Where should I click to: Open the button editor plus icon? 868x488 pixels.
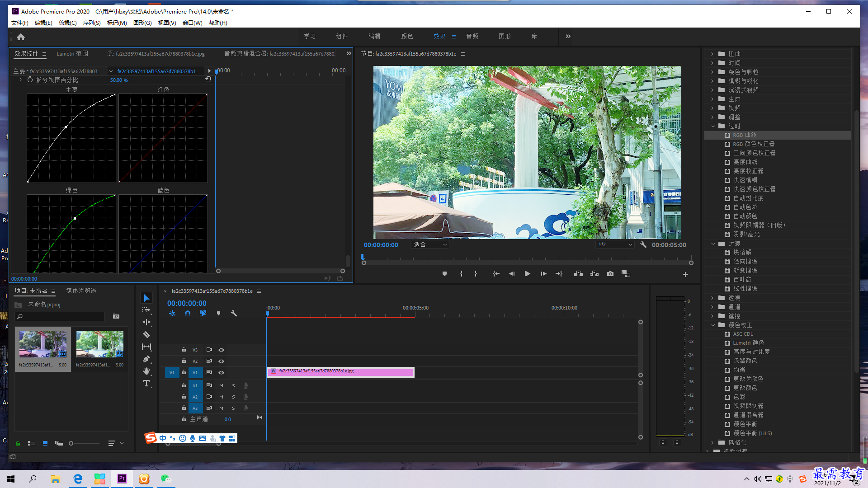pos(685,274)
